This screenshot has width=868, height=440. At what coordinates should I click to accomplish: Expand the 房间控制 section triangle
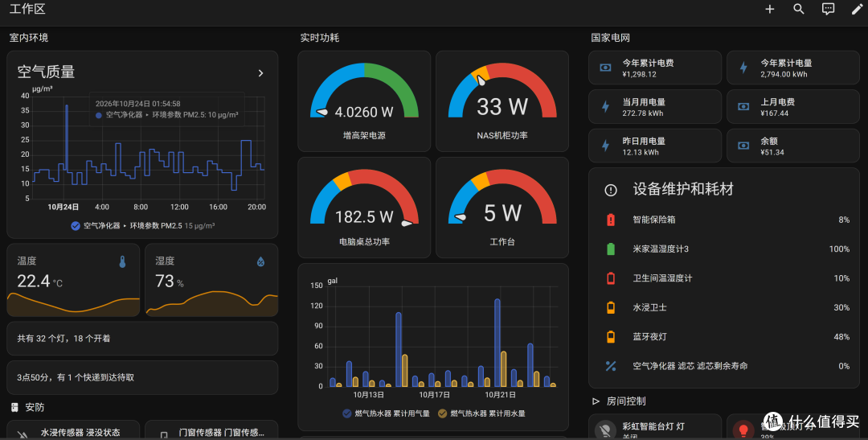click(x=596, y=401)
